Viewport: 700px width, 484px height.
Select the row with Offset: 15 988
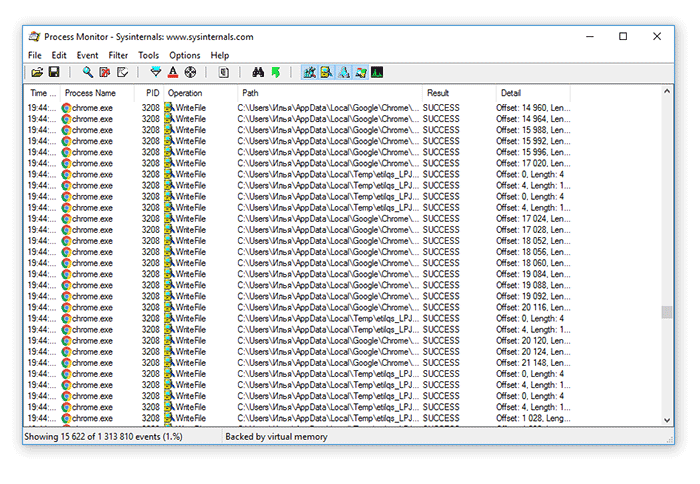pyautogui.click(x=299, y=130)
